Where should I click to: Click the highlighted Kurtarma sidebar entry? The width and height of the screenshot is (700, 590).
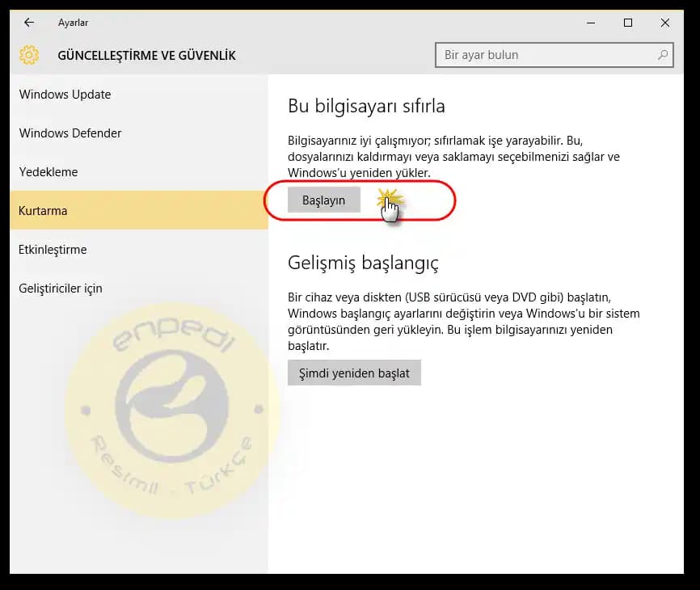click(43, 211)
